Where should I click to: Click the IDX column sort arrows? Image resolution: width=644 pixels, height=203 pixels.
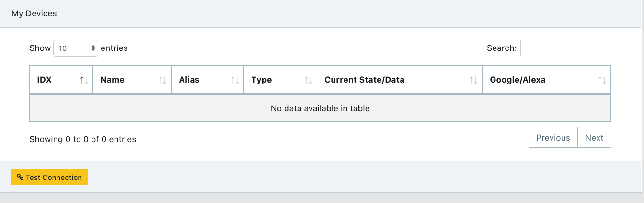pyautogui.click(x=84, y=80)
